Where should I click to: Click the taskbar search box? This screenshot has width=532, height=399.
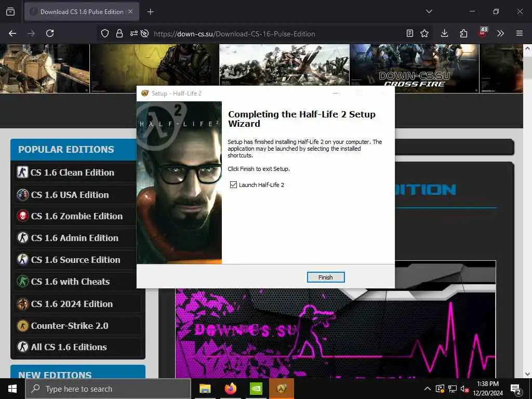(108, 389)
